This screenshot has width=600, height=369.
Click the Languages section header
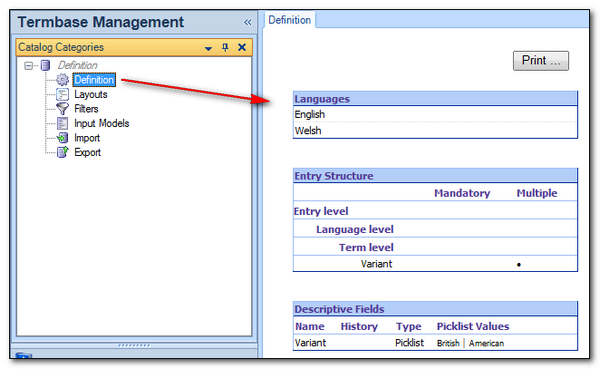[435, 99]
